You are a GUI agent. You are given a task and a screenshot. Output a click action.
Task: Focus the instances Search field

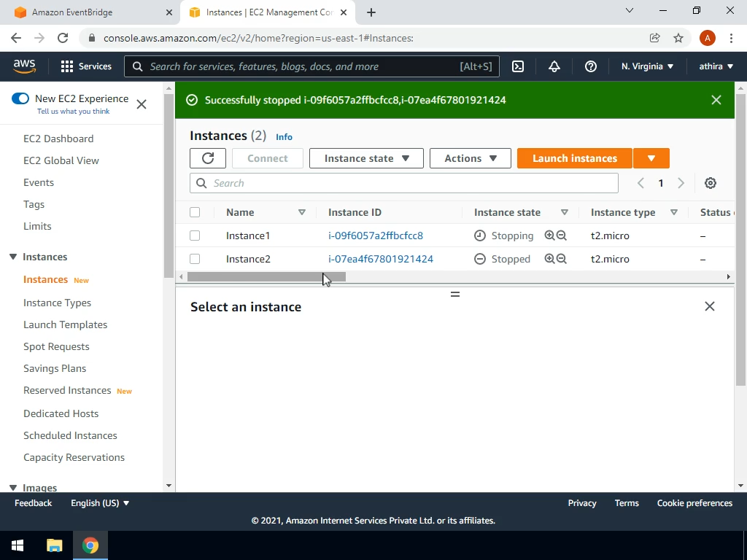404,183
